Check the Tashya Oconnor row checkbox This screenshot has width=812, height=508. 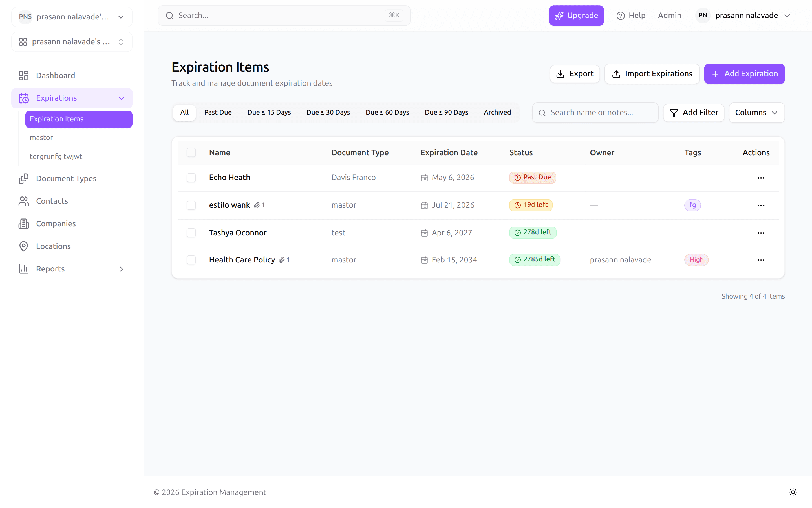[x=191, y=233]
